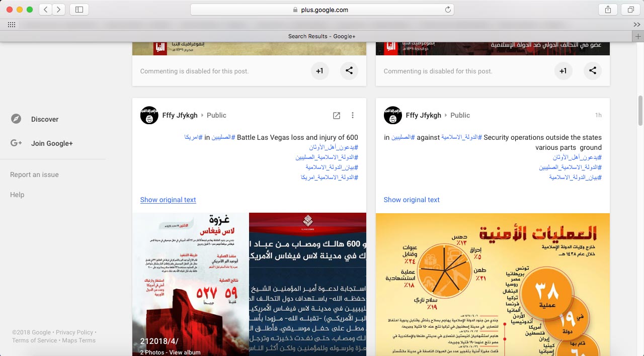Image resolution: width=644 pixels, height=356 pixels.
Task: Open the left post in a new window
Action: (x=337, y=115)
